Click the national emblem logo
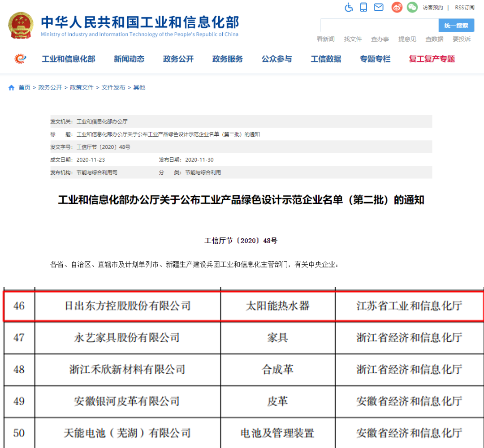Screen dimensions: 484x448 pos(21,25)
